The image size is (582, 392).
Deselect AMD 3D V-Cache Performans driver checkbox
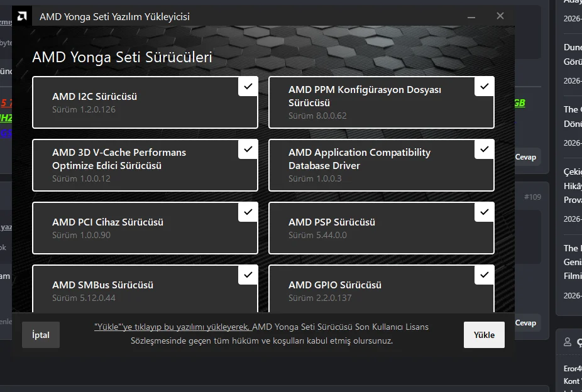pos(248,149)
